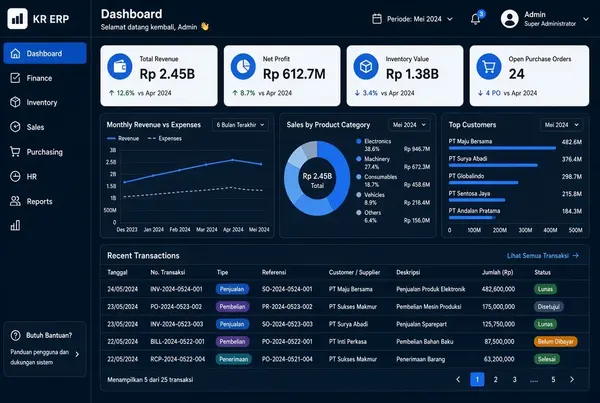This screenshot has width=600, height=403.
Task: Go to the previous transactions page arrow
Action: pos(458,380)
